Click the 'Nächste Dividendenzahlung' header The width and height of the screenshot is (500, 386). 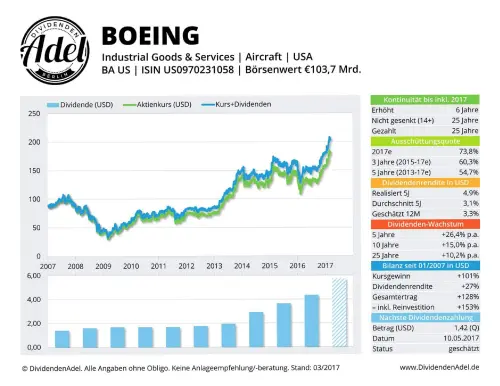pyautogui.click(x=425, y=317)
